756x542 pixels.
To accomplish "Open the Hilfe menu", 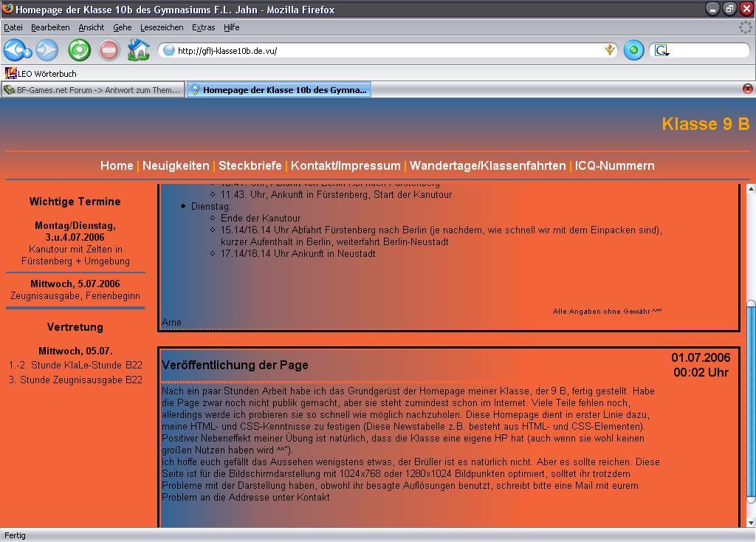I will tap(231, 27).
